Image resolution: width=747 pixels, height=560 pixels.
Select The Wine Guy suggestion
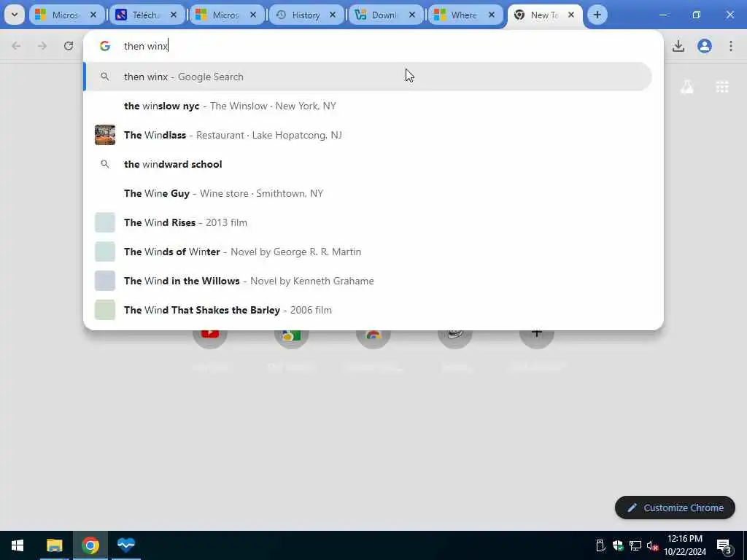pos(368,192)
